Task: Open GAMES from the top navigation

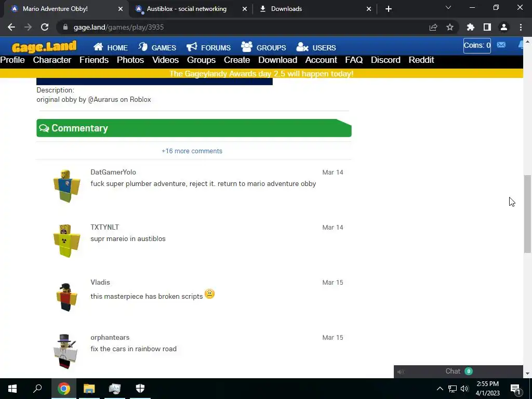Action: 157,47
